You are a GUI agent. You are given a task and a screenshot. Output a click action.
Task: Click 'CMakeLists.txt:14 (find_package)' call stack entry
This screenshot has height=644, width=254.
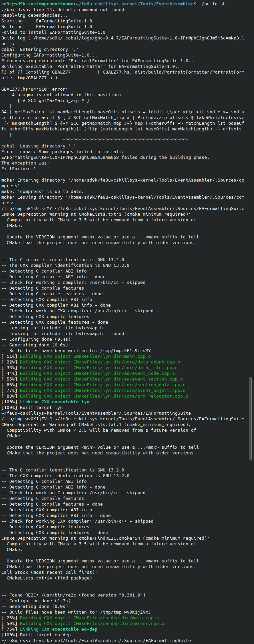pos(49,578)
